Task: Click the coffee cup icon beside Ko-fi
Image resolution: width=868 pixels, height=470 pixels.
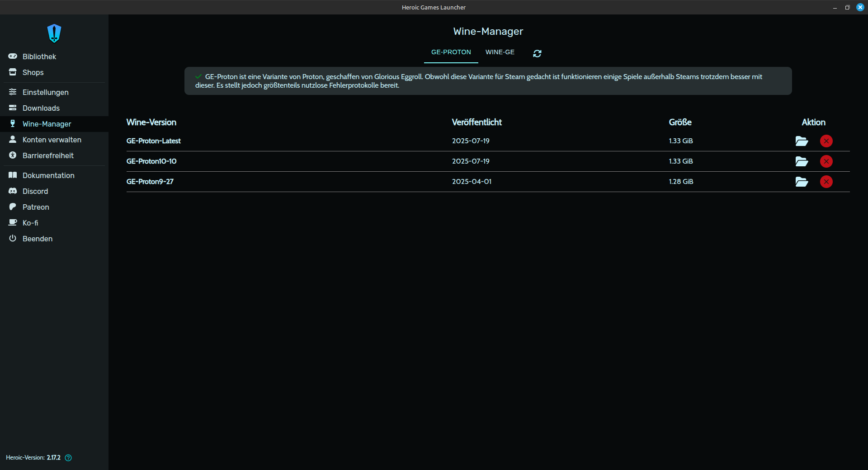Action: tap(13, 222)
